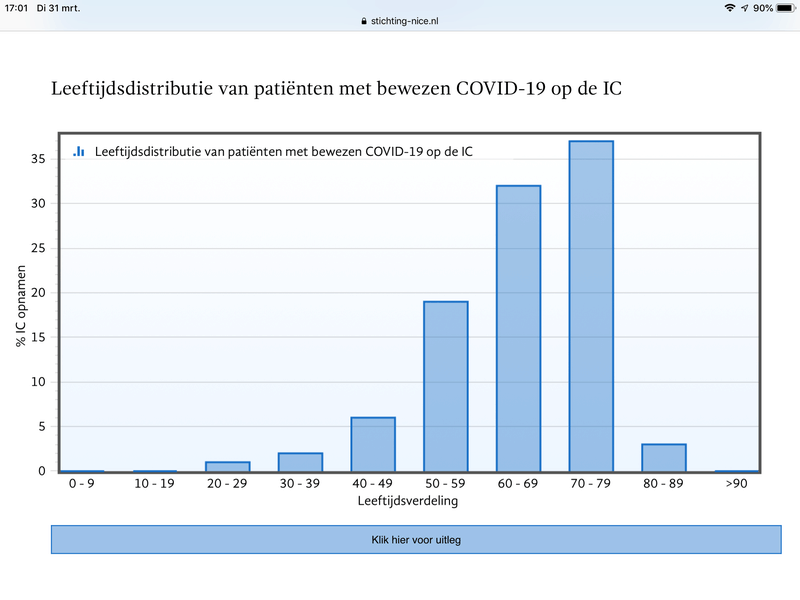
Task: Click the 90% battery percentage label
Action: [765, 8]
